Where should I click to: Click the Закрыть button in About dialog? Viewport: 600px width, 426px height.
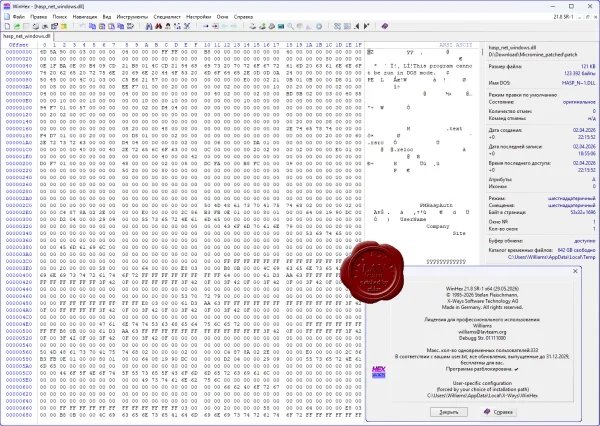coord(449,412)
